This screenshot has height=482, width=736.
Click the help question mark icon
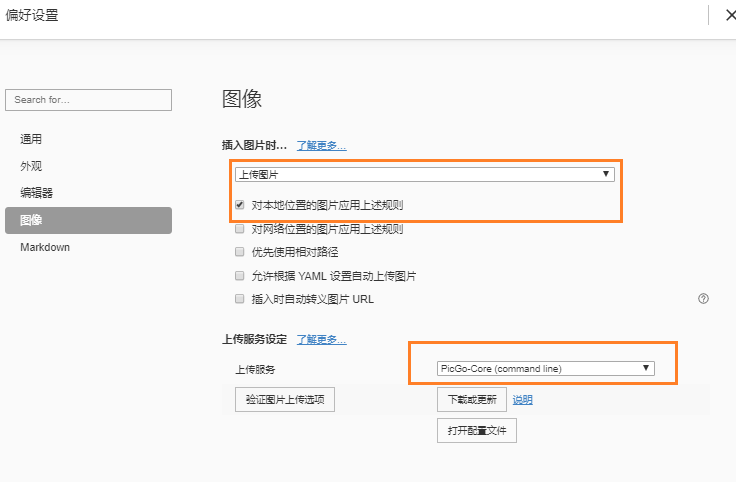pos(703,298)
